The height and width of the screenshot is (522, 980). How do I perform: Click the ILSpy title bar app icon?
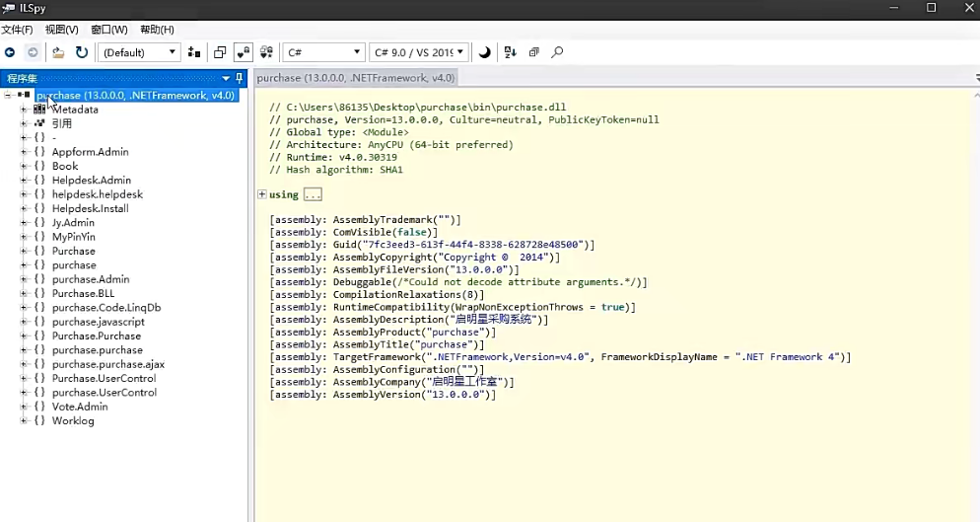point(9,8)
